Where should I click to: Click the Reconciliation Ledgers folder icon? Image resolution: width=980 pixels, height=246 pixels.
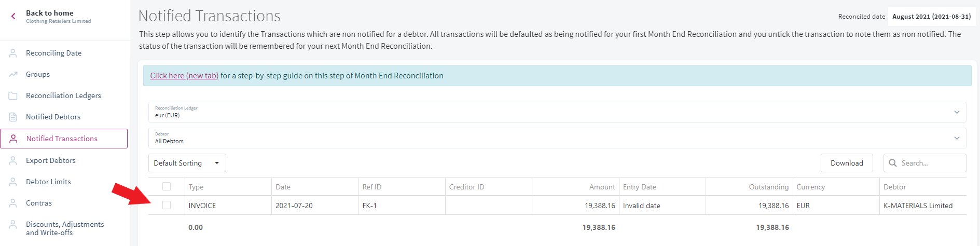[x=13, y=95]
